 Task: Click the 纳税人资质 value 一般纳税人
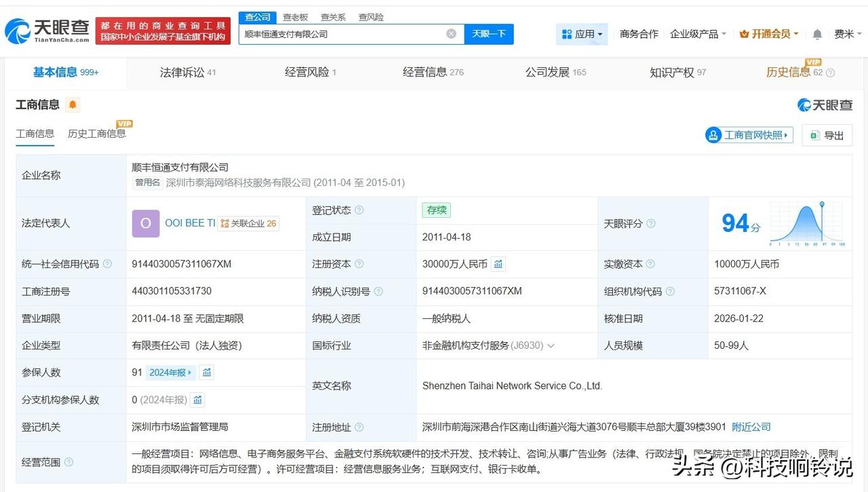point(446,318)
